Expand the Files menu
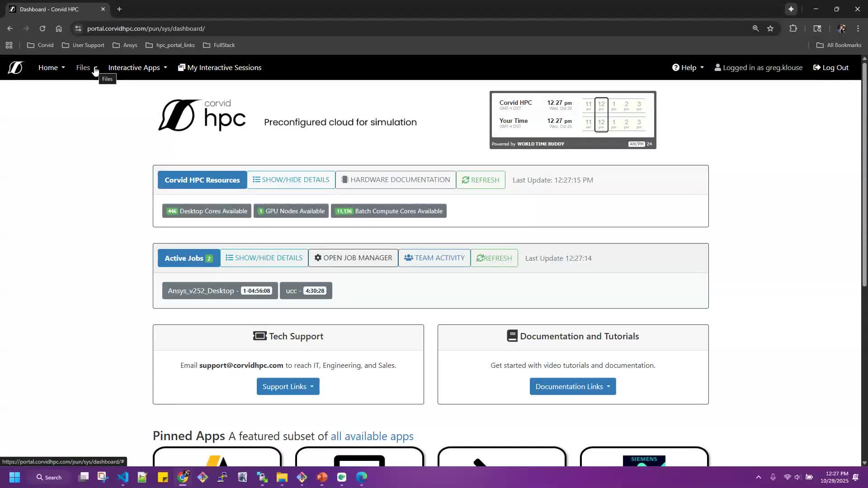 [x=86, y=67]
